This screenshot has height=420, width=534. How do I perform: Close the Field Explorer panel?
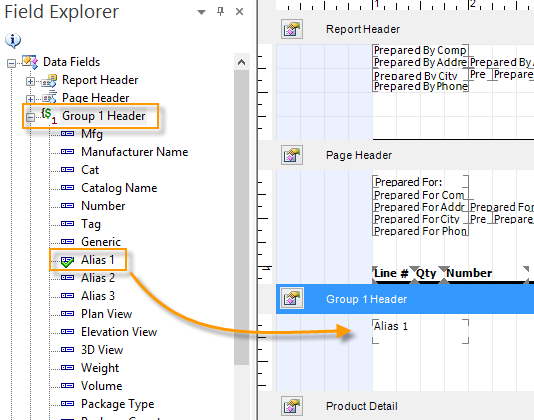click(239, 12)
